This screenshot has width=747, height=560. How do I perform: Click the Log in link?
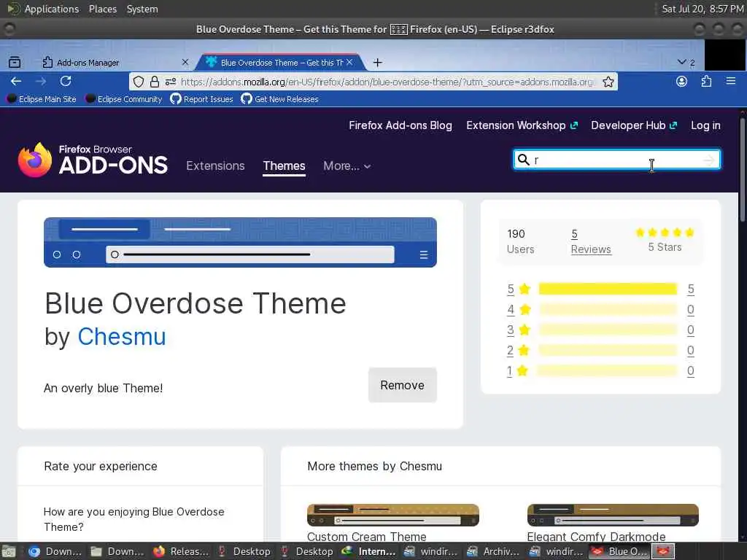coord(705,125)
